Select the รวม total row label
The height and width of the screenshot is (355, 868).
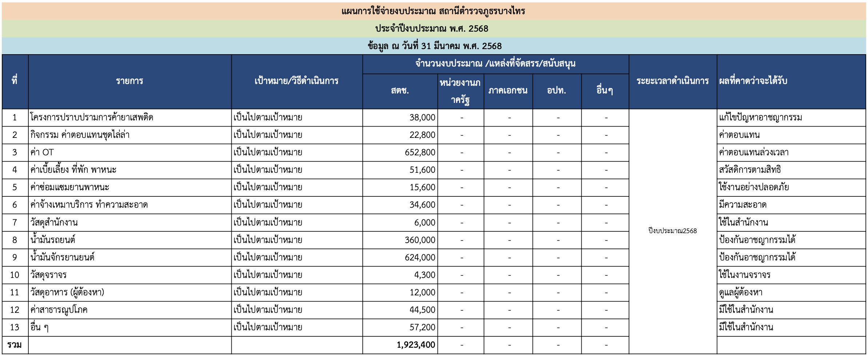[x=15, y=345]
